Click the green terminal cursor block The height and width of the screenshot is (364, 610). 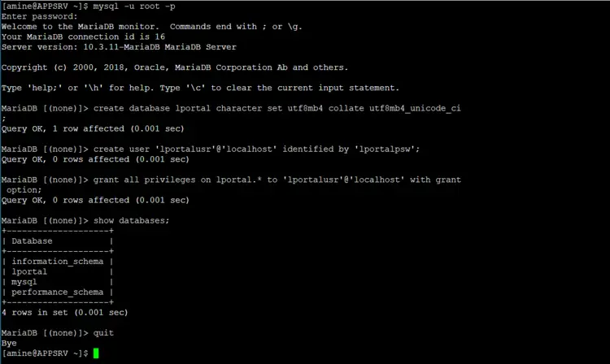tap(96, 353)
